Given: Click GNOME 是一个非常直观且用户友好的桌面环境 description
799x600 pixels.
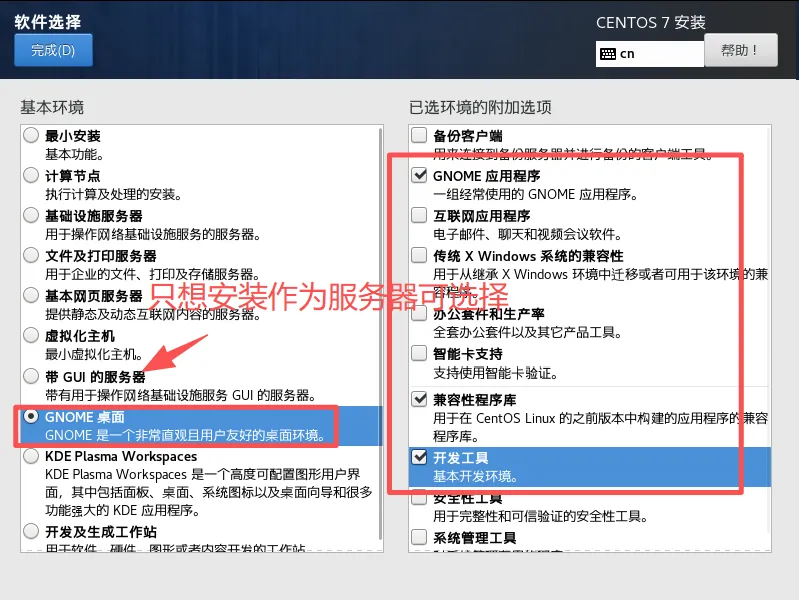Looking at the screenshot, I should 185,435.
